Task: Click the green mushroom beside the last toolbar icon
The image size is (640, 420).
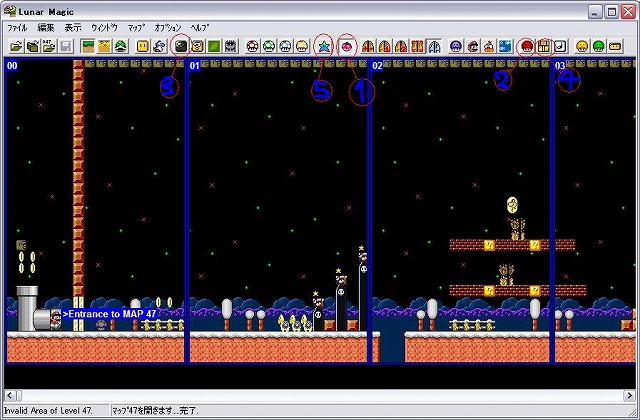Action: [599, 47]
